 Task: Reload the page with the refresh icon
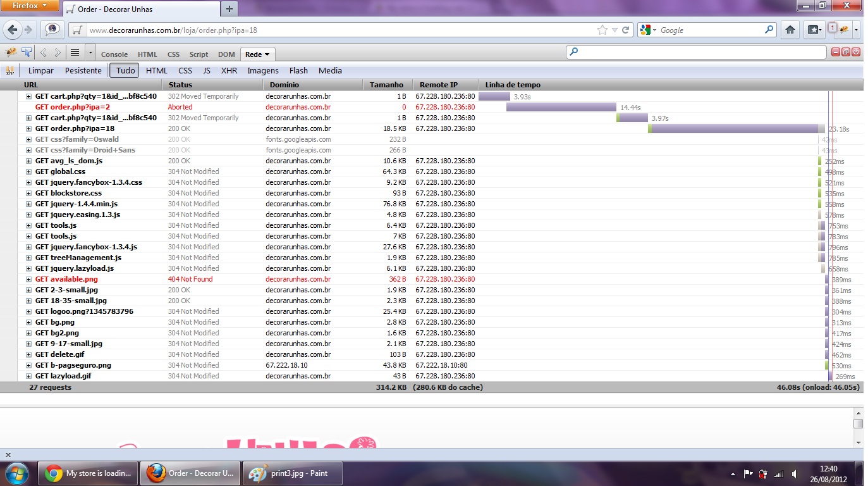click(x=626, y=30)
